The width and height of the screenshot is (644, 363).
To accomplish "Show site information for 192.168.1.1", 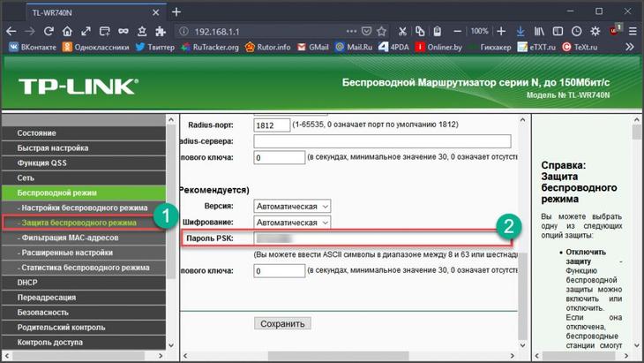I will pos(184,31).
